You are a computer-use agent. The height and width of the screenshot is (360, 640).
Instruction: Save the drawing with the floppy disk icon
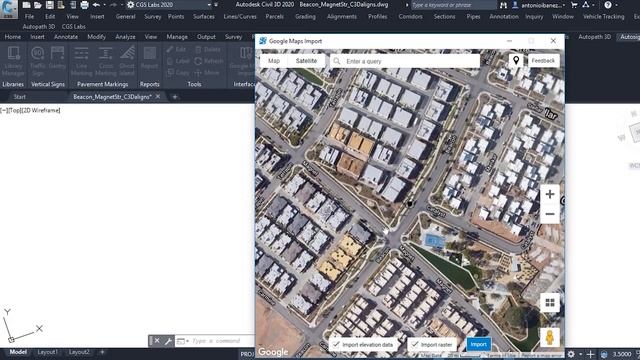click(49, 5)
